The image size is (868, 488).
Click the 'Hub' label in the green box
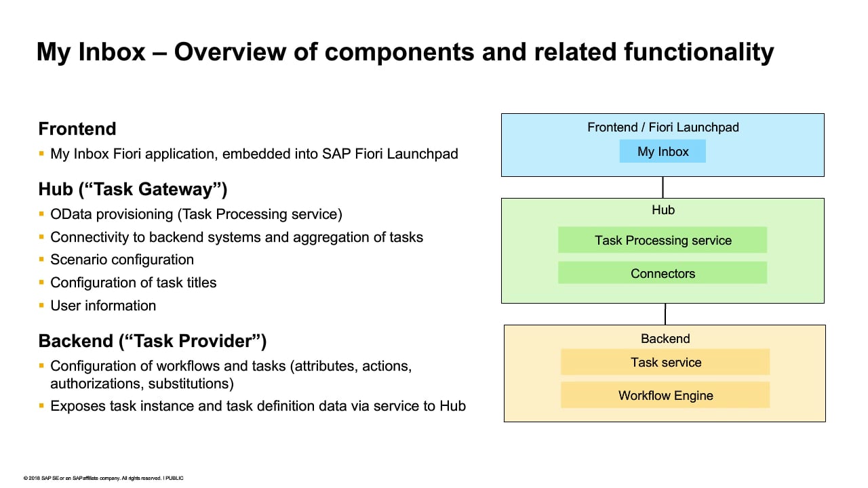pos(663,210)
